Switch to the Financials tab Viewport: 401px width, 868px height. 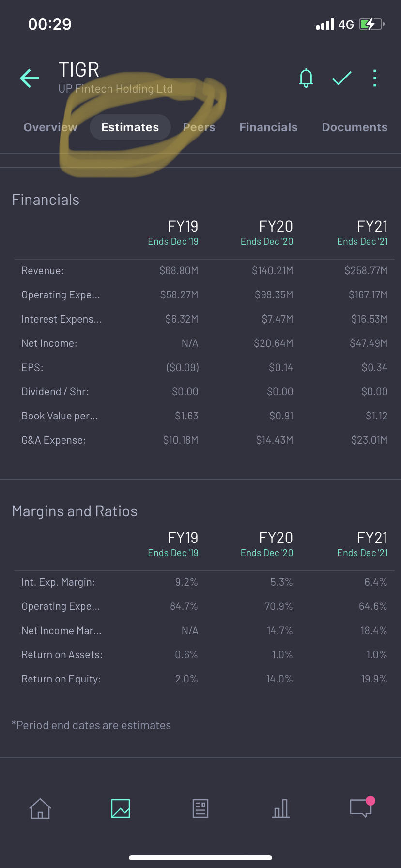[x=268, y=127]
